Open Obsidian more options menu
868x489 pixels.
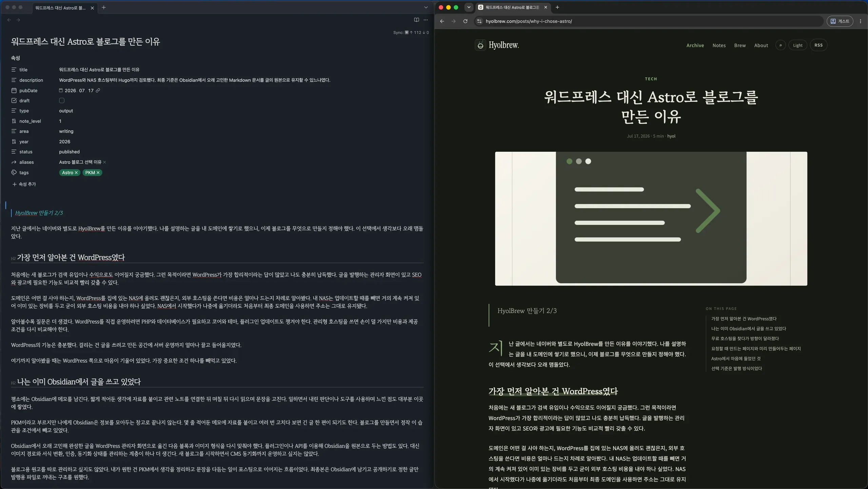pyautogui.click(x=426, y=20)
